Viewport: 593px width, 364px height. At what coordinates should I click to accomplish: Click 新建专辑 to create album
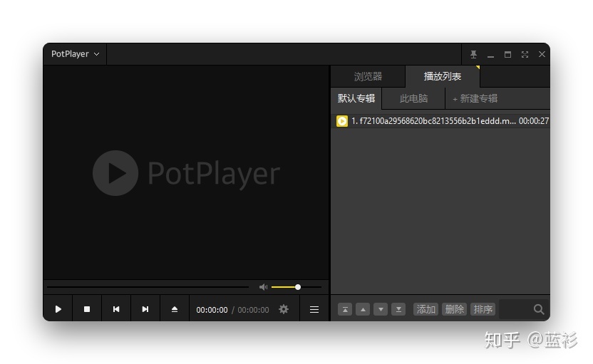[475, 98]
